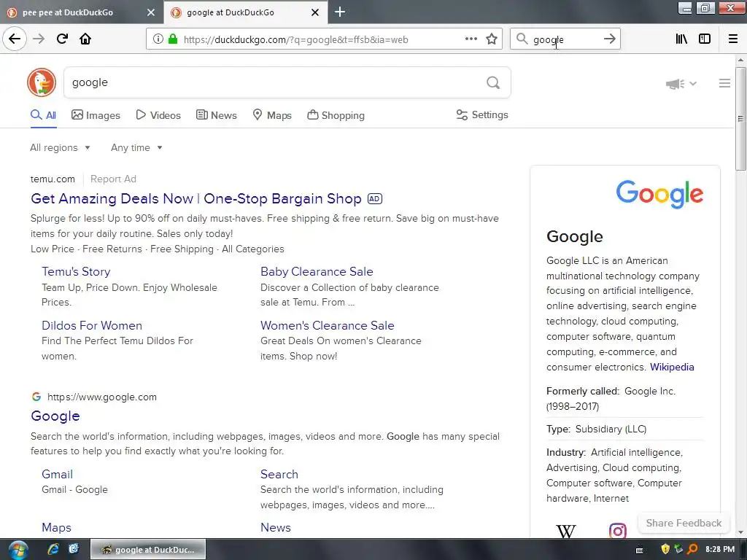Click the green padlock security icon
The height and width of the screenshot is (560, 747).
tap(173, 39)
